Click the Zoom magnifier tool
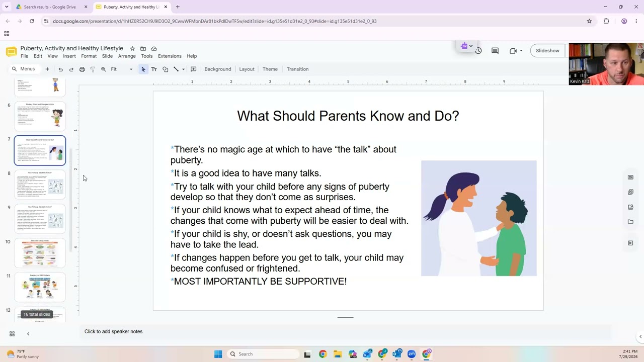644x362 pixels. 104,69
